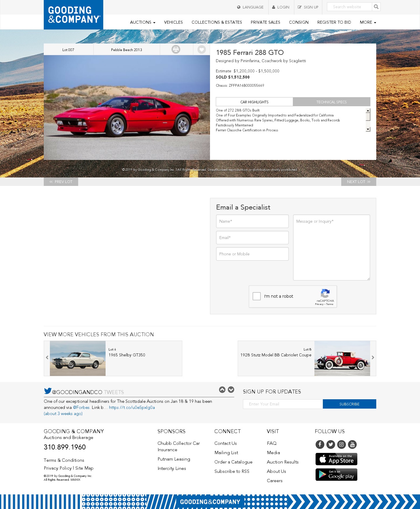This screenshot has height=509, width=420.
Task: Click the @Forbes tweet mention
Action: [x=81, y=407]
